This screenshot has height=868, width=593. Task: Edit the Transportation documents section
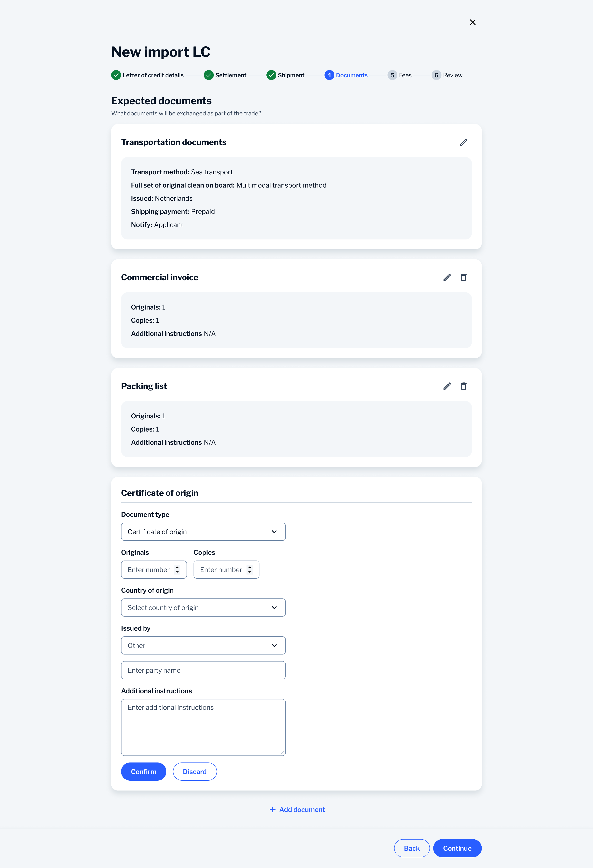click(x=463, y=142)
